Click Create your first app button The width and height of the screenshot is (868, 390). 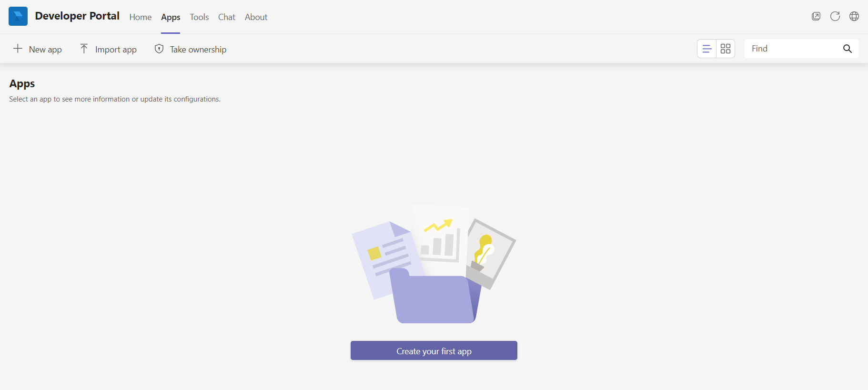(x=434, y=350)
